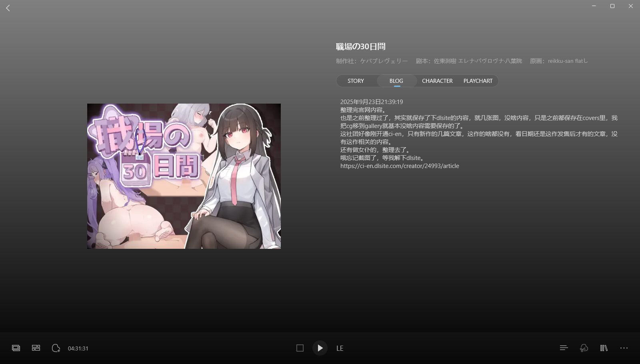Screen dimensions: 640x364
Task: Click the cloud sync icon
Action: (x=584, y=348)
